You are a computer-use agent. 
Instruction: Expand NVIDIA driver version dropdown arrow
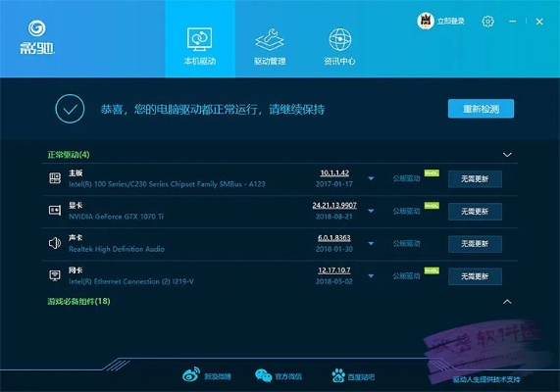(371, 211)
